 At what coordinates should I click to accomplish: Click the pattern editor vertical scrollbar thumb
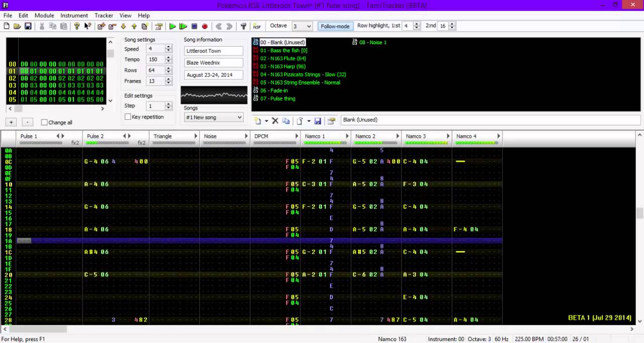640,213
